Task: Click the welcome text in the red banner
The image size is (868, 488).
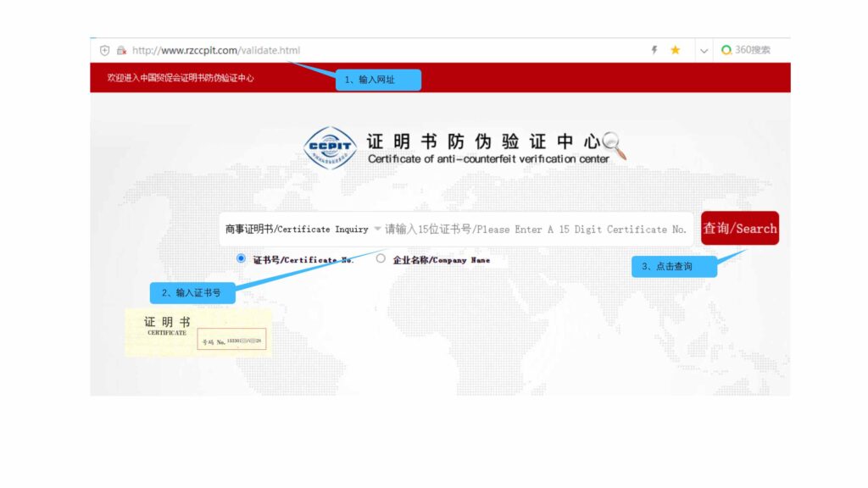Action: point(181,78)
